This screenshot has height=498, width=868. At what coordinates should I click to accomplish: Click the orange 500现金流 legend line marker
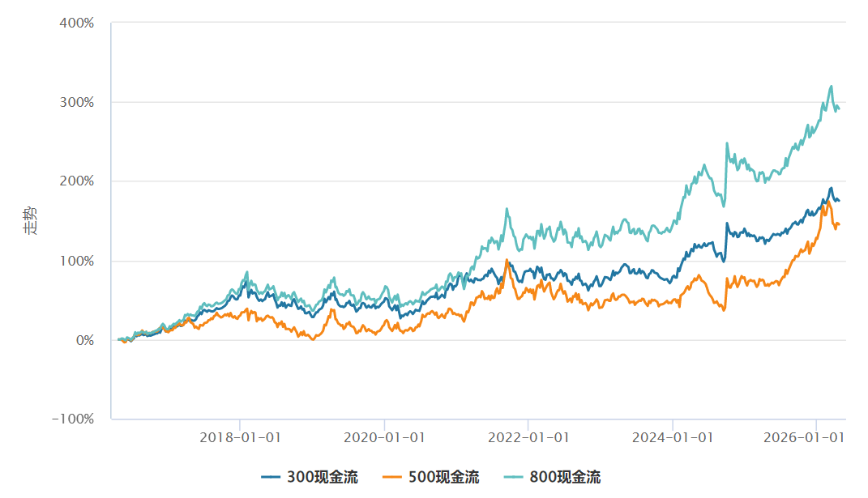392,477
